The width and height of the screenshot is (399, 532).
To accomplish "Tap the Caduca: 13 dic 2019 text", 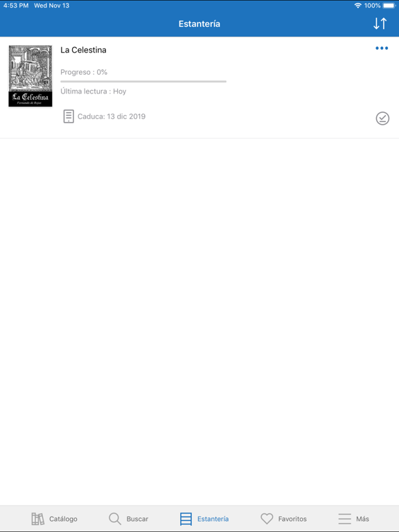I will tap(112, 116).
